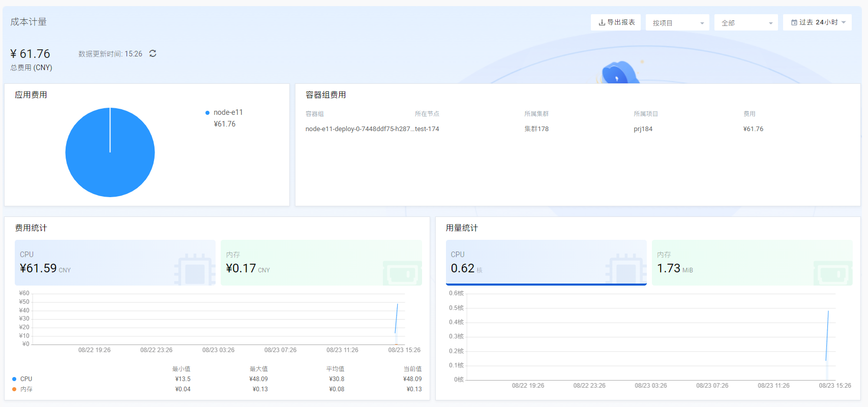868x407 pixels.
Task: Open the 按项目 grouping dropdown
Action: click(x=677, y=23)
